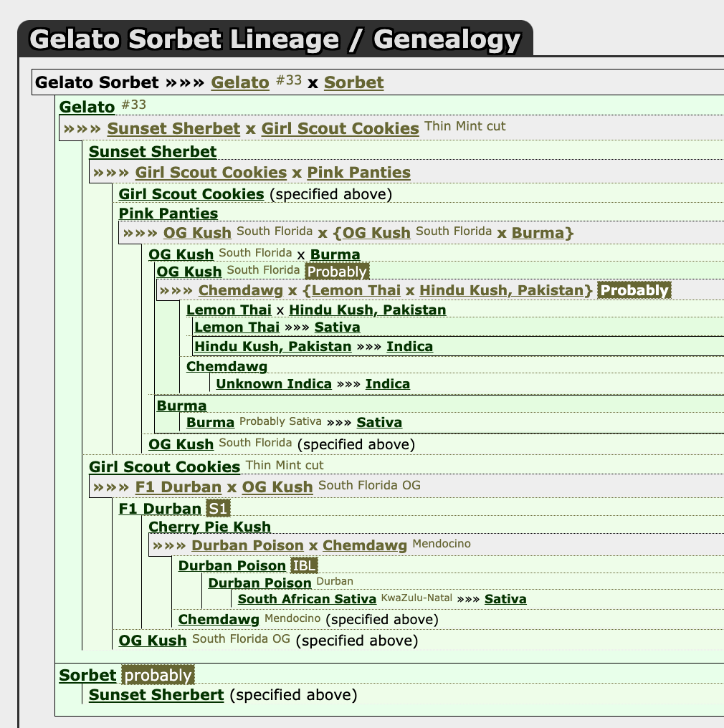
Task: Click the lowercase probably badge beside Sorbet
Action: point(158,675)
